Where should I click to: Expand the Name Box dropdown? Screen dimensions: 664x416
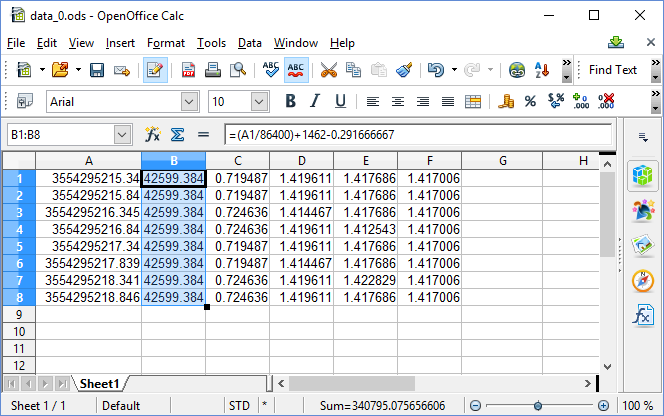[x=122, y=134]
